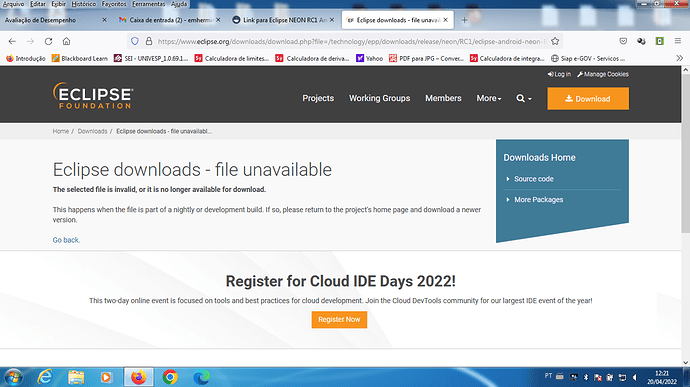Expand the More dropdown in Eclipse navigation

488,98
